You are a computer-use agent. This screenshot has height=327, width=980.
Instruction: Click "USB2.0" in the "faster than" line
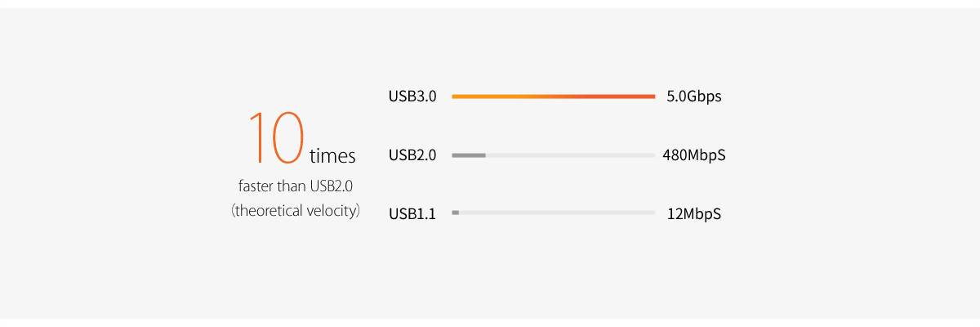pos(331,186)
